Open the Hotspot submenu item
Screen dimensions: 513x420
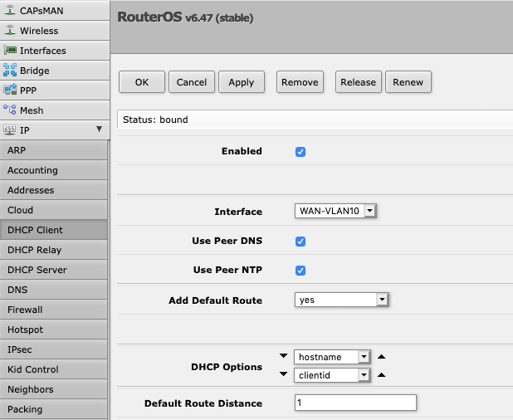coord(54,330)
